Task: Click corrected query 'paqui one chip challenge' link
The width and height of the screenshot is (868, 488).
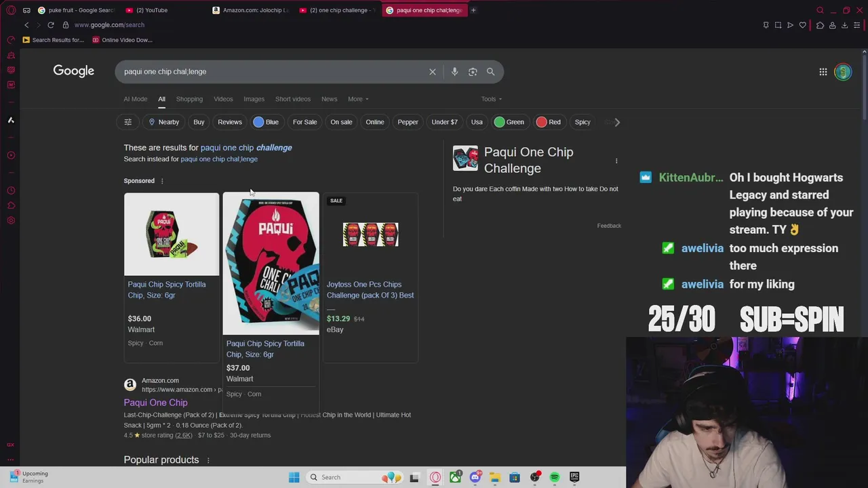Action: (x=246, y=148)
